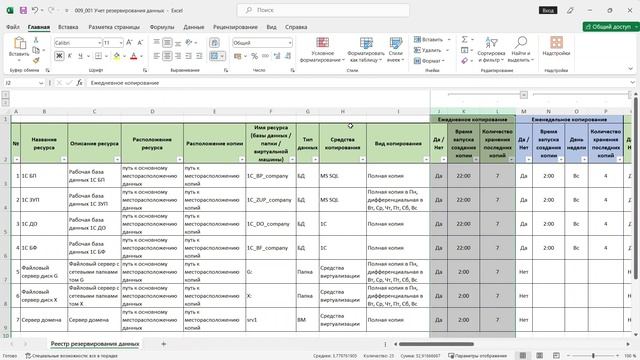This screenshot has height=360, width=640.
Task: Open filter dropdown for Средства копирования column
Action: 362,160
